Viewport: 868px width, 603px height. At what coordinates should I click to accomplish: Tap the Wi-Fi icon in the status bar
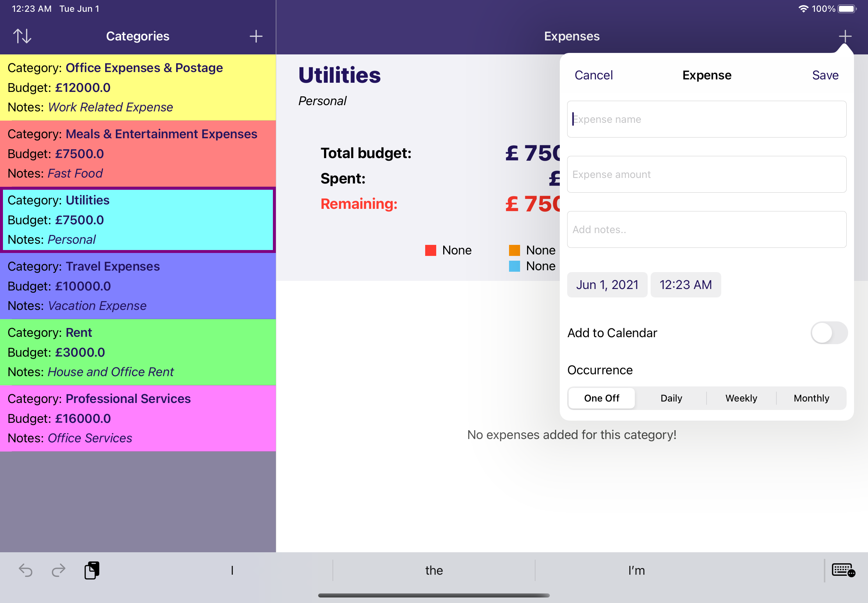(803, 8)
